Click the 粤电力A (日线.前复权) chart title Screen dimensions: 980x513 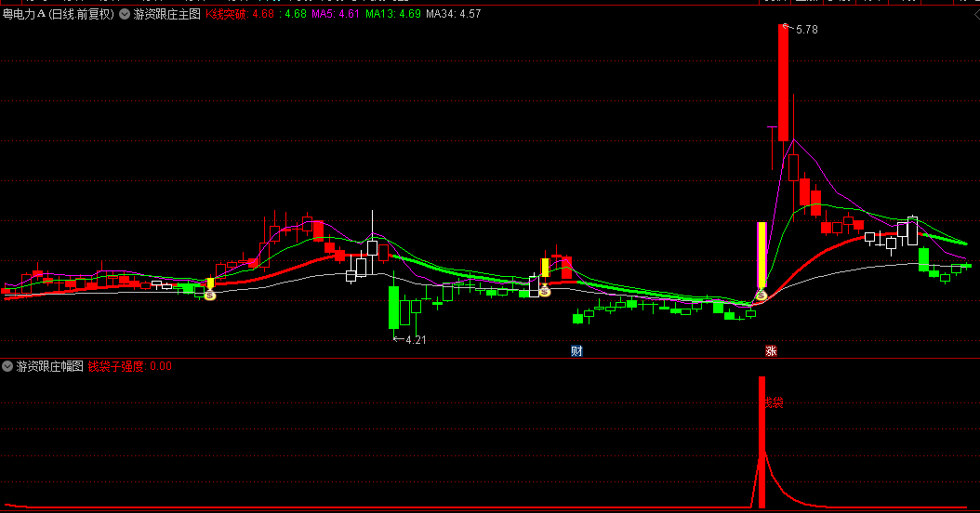click(59, 14)
